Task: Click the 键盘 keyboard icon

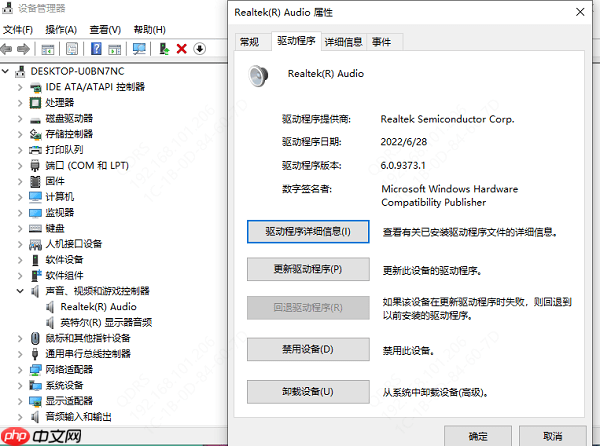Action: click(35, 229)
